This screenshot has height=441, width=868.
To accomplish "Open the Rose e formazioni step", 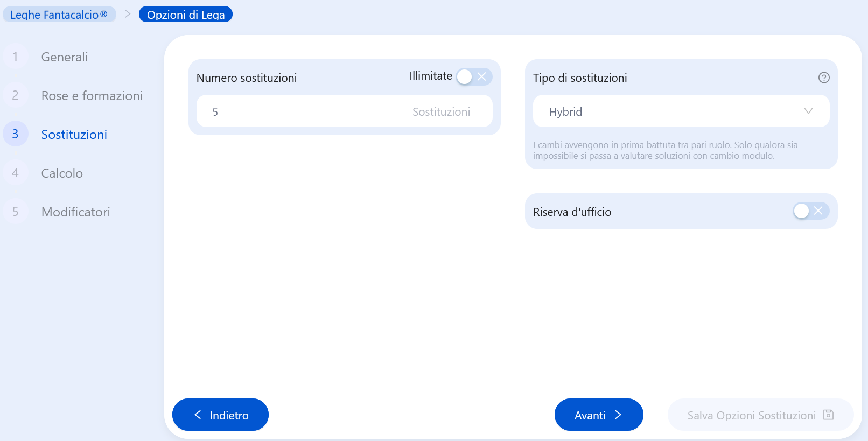I will pos(92,96).
